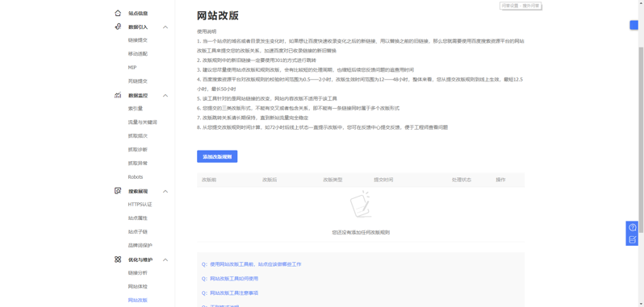Click the 数据监控 section header
Viewport: 644px width, 307px height.
click(138, 96)
